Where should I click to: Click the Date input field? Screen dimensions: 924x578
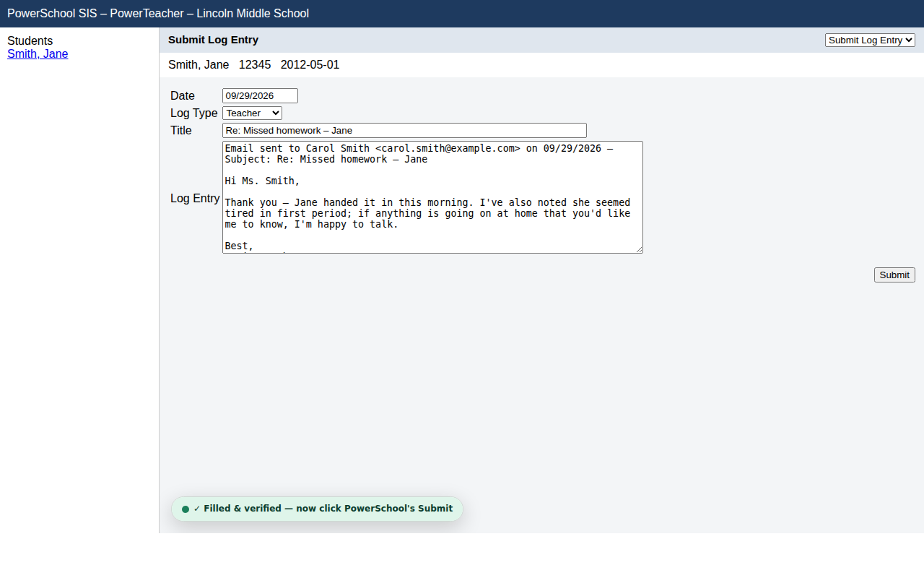coord(260,96)
